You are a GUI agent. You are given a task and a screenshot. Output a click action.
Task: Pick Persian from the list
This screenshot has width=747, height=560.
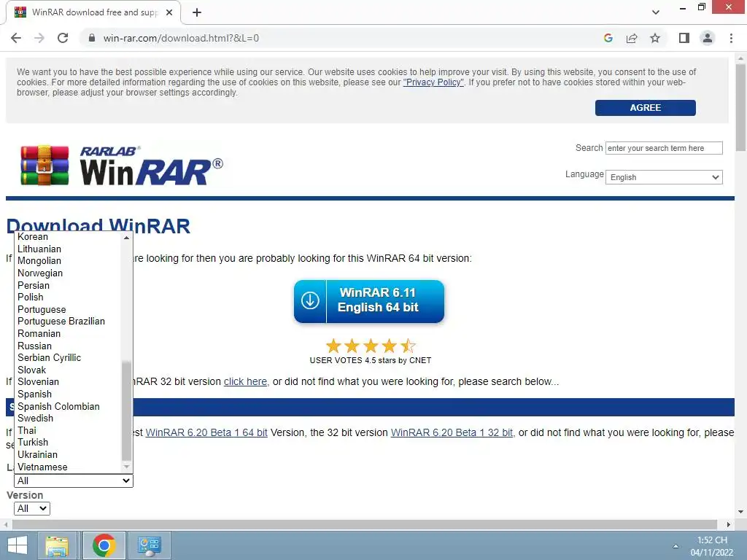pos(69,285)
